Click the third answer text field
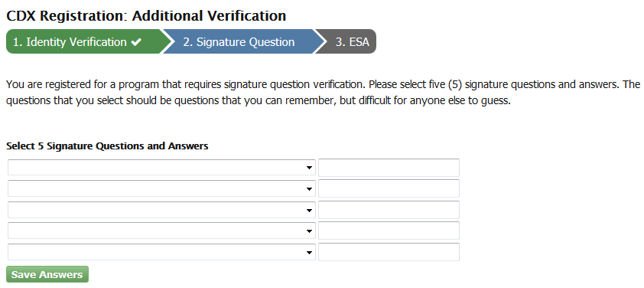Screen dimensions: 644x288 click(x=389, y=210)
